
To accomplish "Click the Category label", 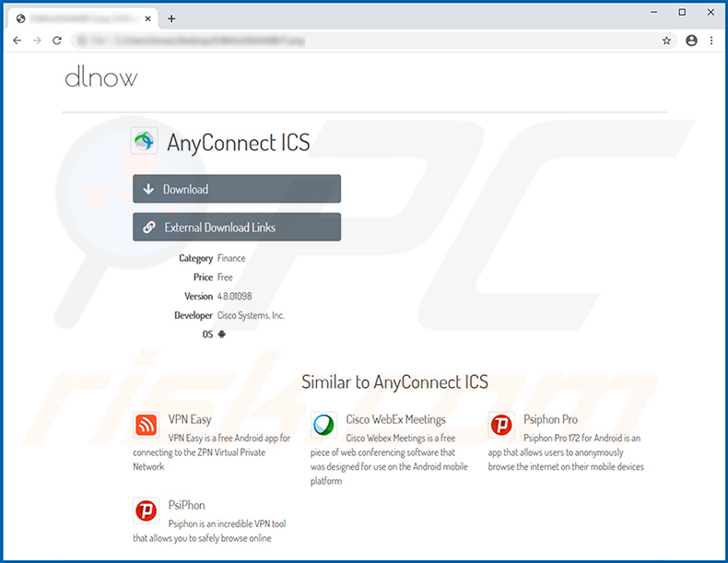I will (x=196, y=258).
